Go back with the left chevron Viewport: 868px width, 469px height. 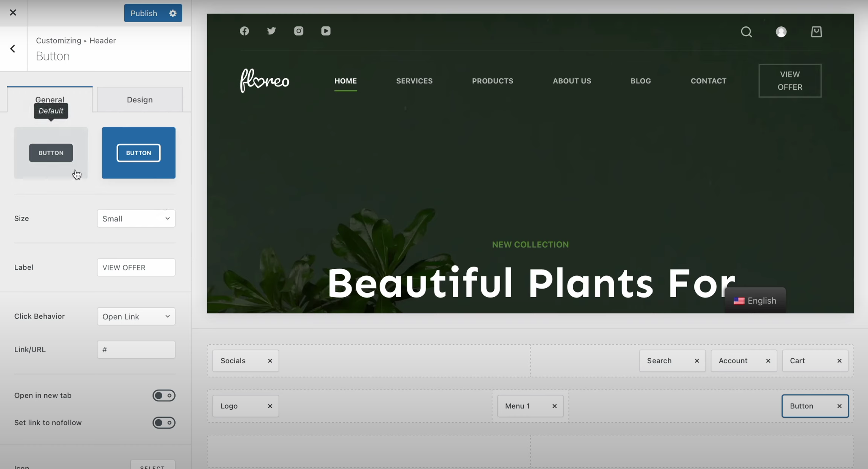pos(13,49)
